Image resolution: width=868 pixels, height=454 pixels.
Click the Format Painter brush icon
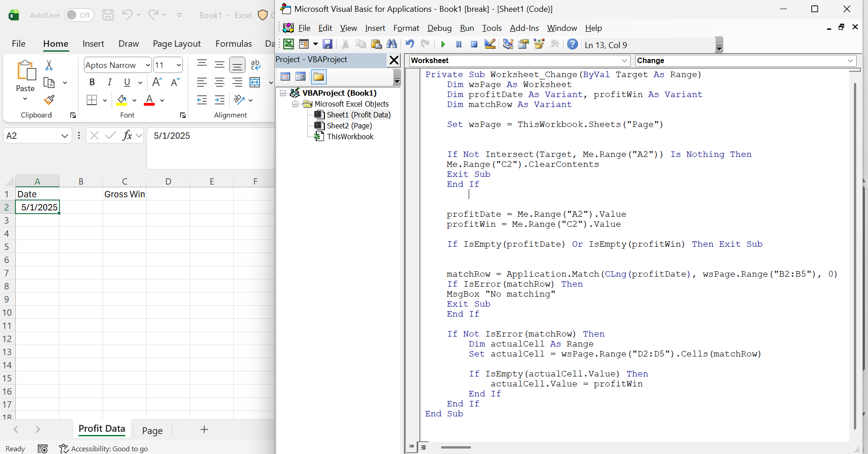[49, 100]
